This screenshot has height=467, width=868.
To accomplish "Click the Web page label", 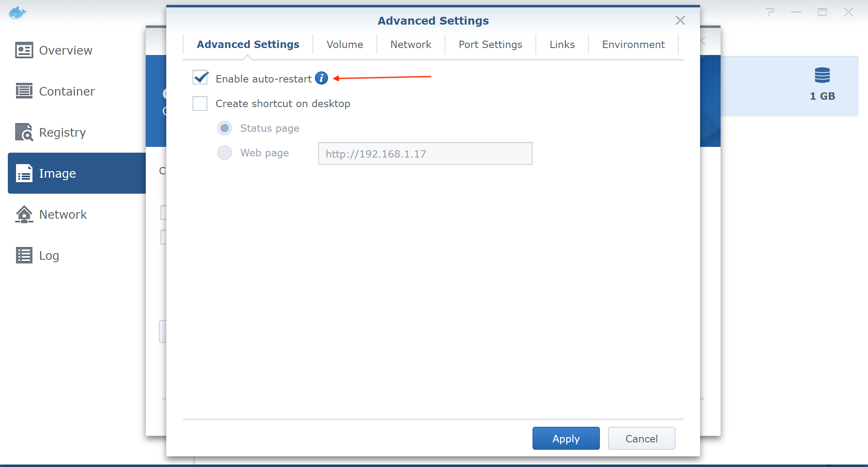I will pos(264,153).
